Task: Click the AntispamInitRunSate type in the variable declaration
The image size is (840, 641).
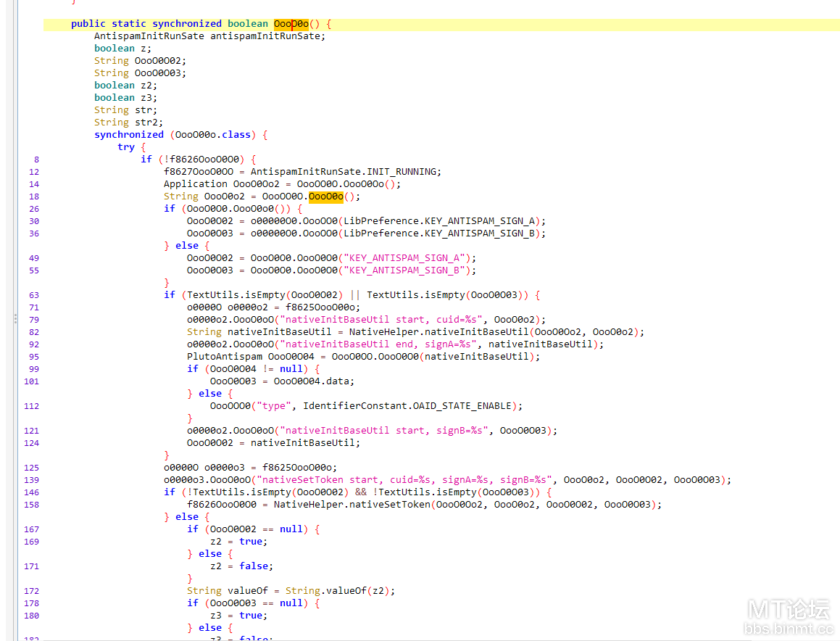Action: coord(149,36)
